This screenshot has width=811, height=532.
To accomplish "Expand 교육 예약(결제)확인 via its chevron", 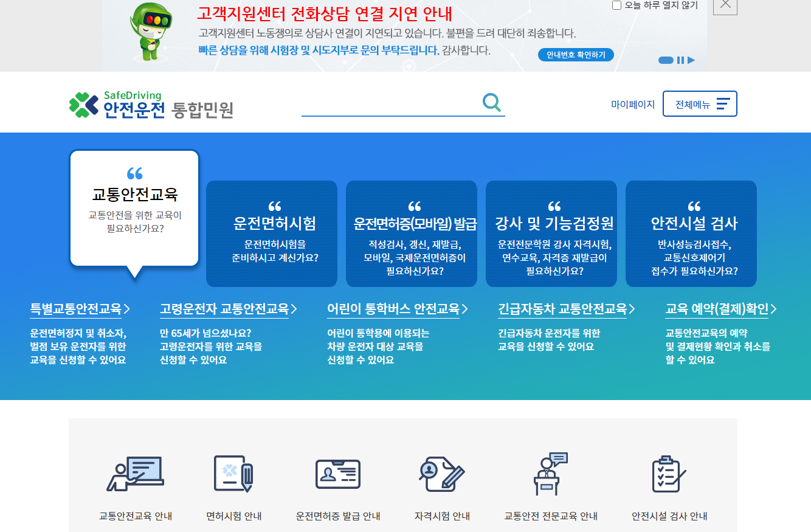I will pyautogui.click(x=775, y=308).
